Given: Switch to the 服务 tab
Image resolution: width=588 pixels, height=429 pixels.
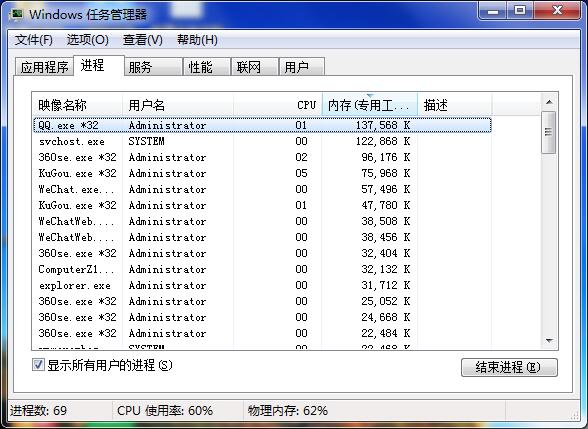Looking at the screenshot, I should coord(153,67).
